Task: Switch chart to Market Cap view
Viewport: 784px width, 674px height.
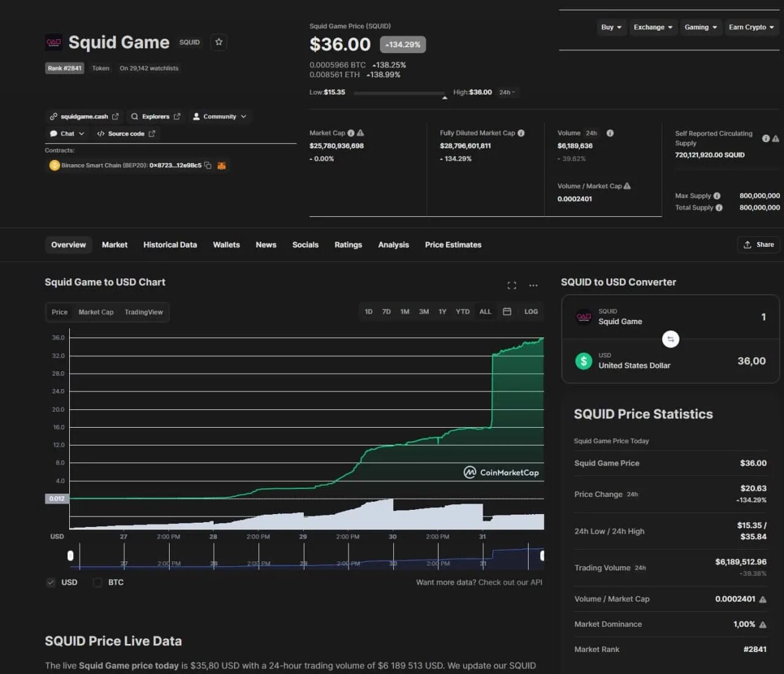Action: (96, 312)
